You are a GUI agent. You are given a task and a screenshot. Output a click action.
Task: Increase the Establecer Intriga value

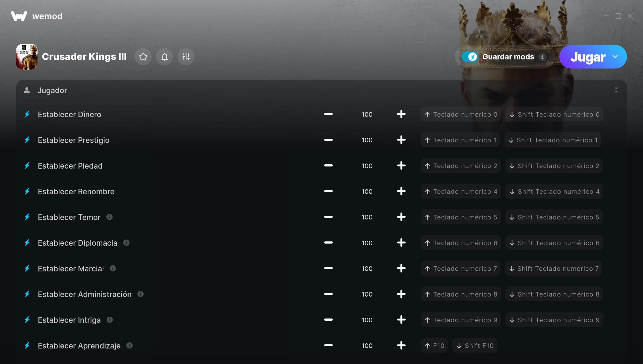click(401, 320)
